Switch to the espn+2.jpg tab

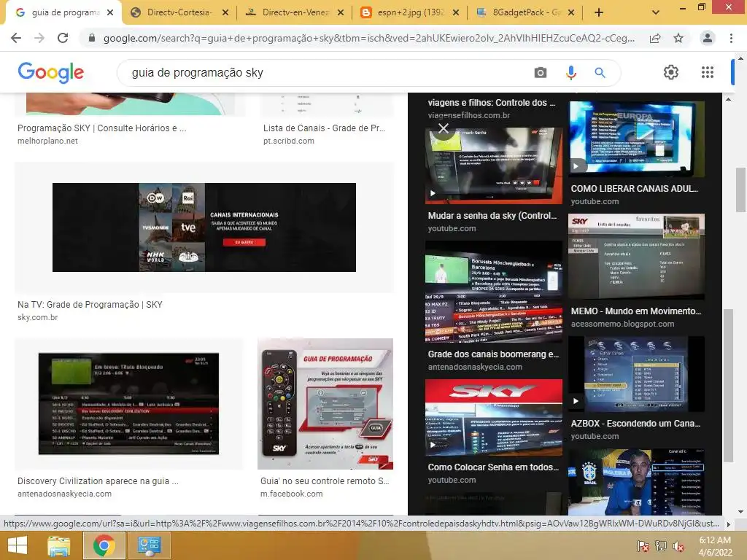click(x=409, y=12)
